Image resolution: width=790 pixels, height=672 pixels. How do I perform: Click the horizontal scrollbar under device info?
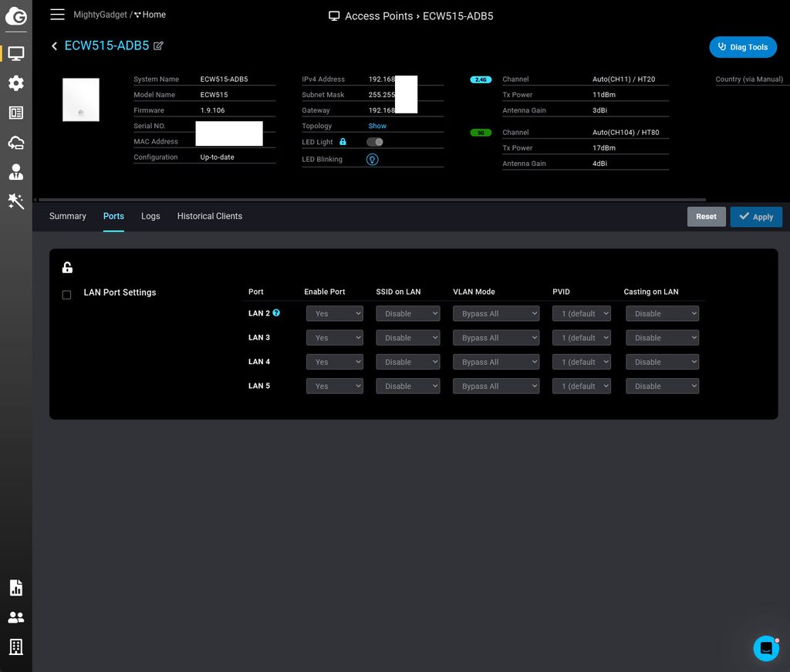[372, 200]
